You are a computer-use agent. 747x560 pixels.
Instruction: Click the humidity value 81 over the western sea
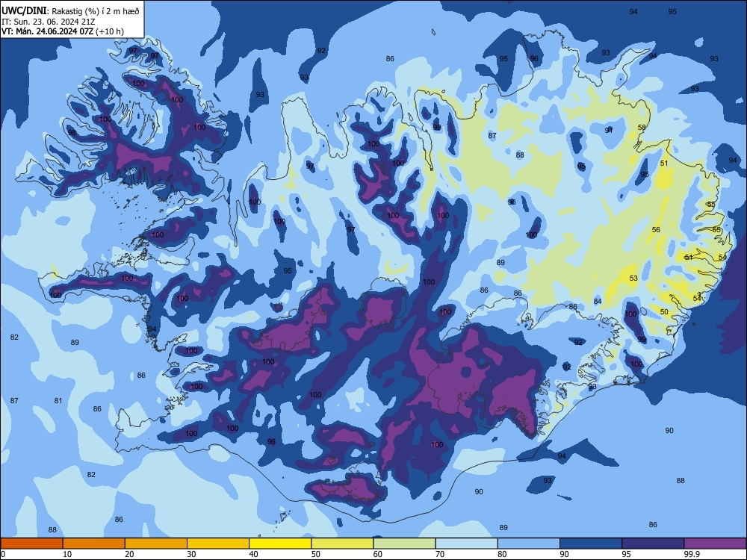coord(58,400)
